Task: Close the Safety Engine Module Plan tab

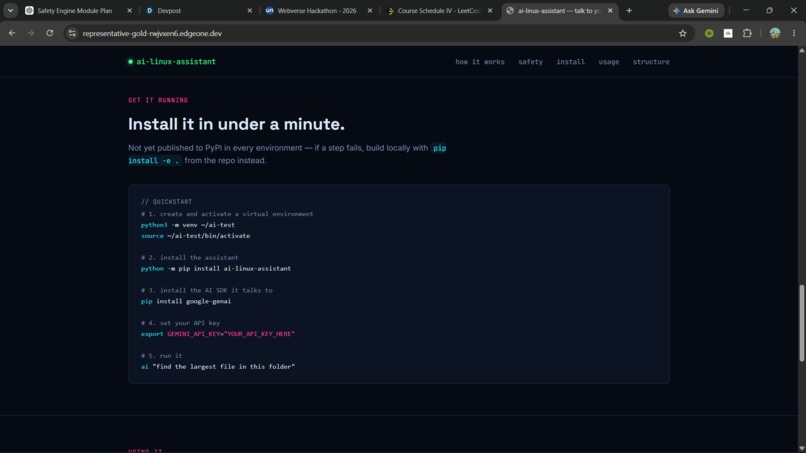Action: coord(130,10)
